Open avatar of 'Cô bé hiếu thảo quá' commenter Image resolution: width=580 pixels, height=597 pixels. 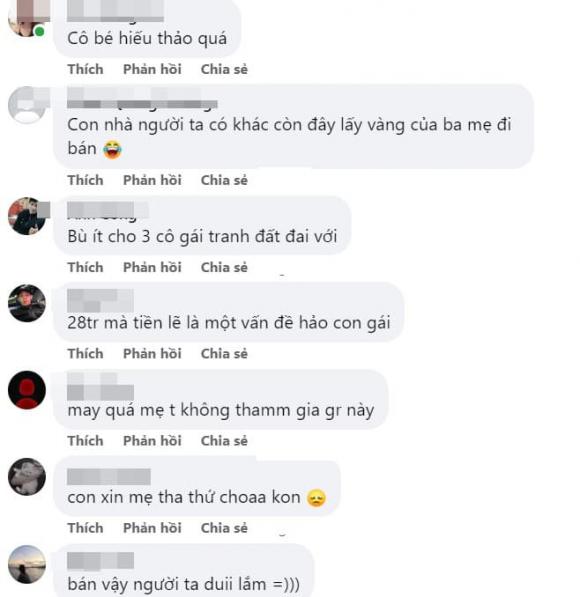click(x=27, y=18)
